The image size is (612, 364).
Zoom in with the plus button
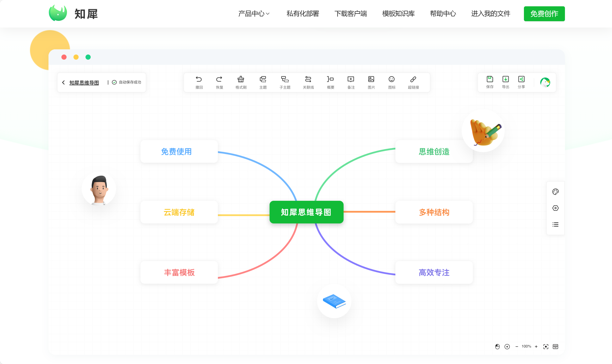point(536,347)
